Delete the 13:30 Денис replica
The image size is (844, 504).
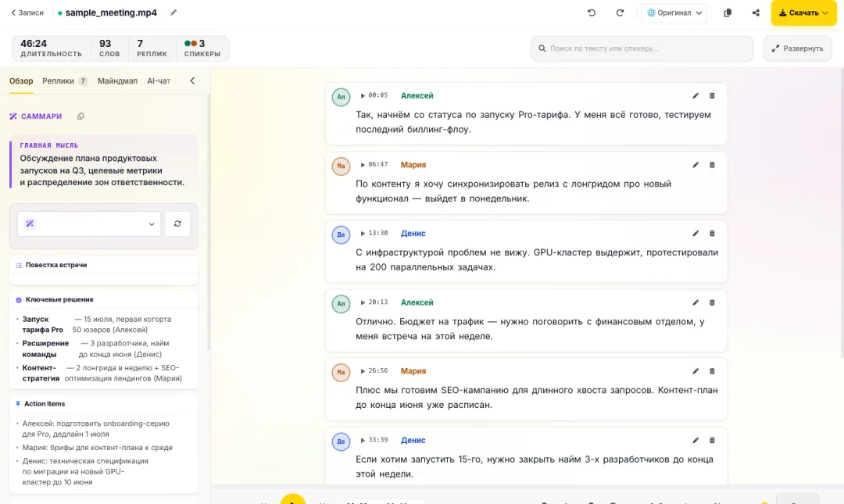(x=712, y=234)
